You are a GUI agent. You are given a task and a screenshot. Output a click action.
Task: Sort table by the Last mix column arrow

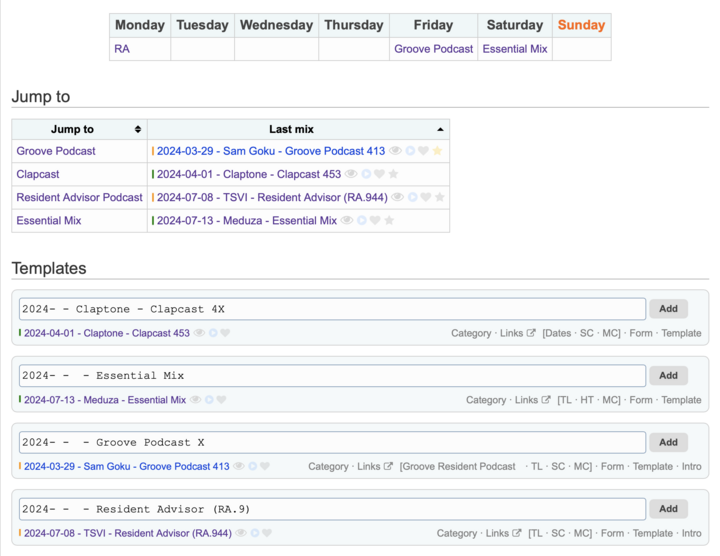[x=440, y=129]
